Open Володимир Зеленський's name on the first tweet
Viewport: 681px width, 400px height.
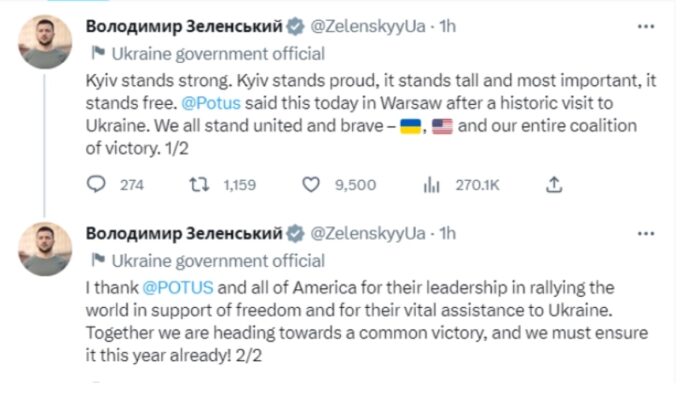[186, 26]
